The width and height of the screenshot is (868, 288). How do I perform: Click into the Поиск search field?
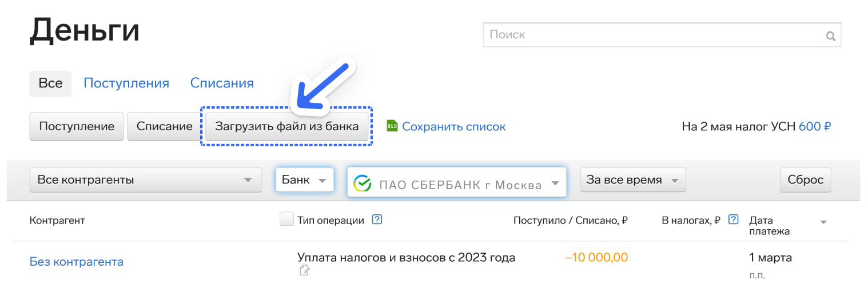click(x=652, y=35)
